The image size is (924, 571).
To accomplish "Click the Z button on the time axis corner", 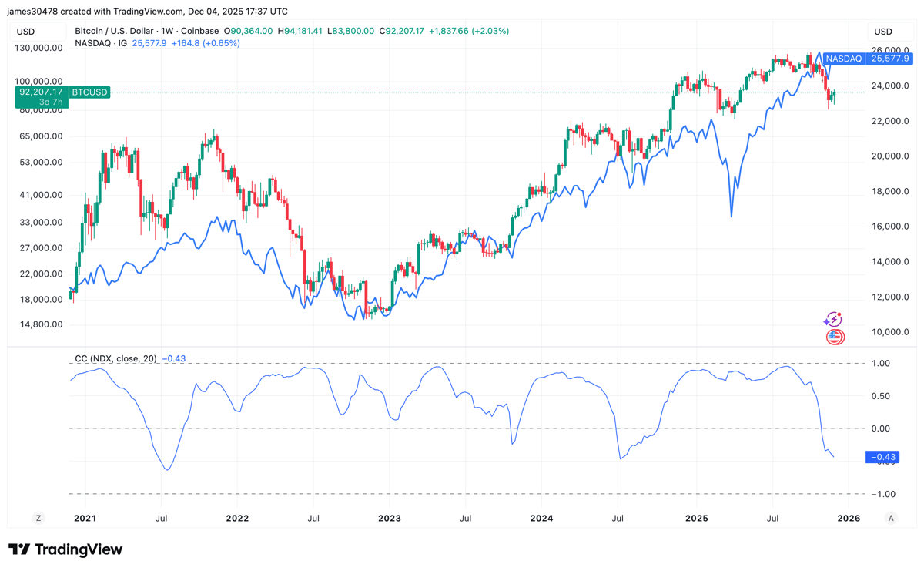I will [38, 518].
